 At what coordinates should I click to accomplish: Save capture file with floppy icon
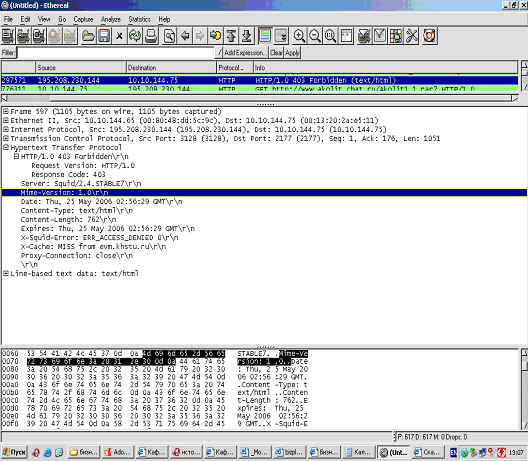pos(104,36)
